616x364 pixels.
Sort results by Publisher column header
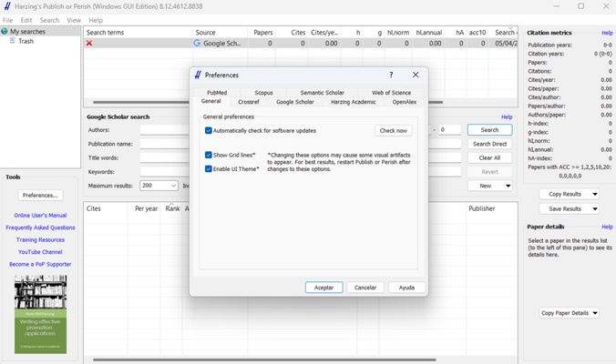(491, 208)
